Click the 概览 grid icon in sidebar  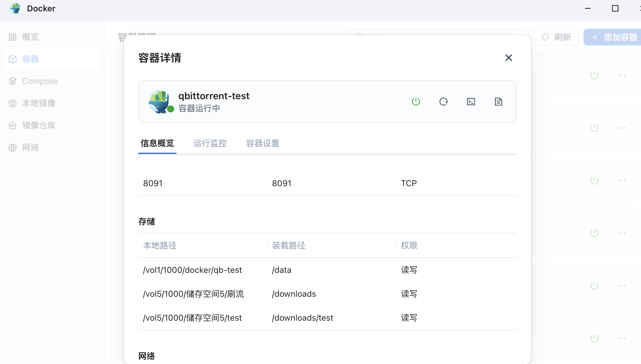click(x=13, y=37)
